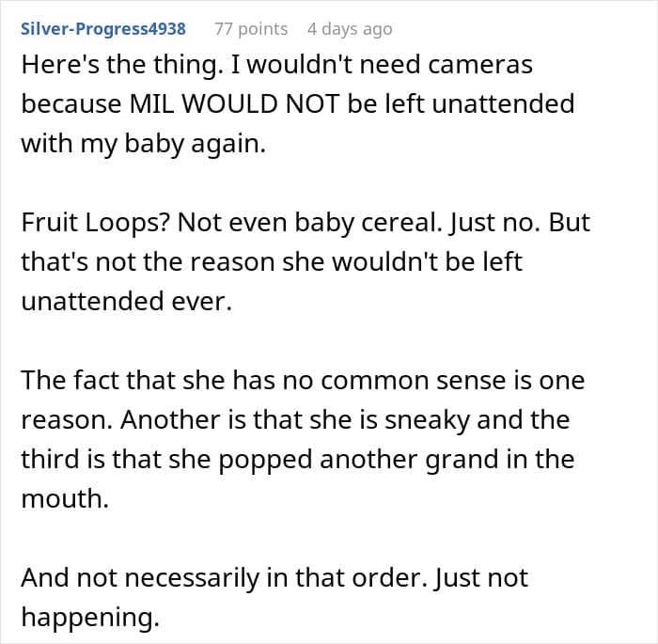Click the line "with my baby again."
The image size is (658, 644).
[x=144, y=144]
